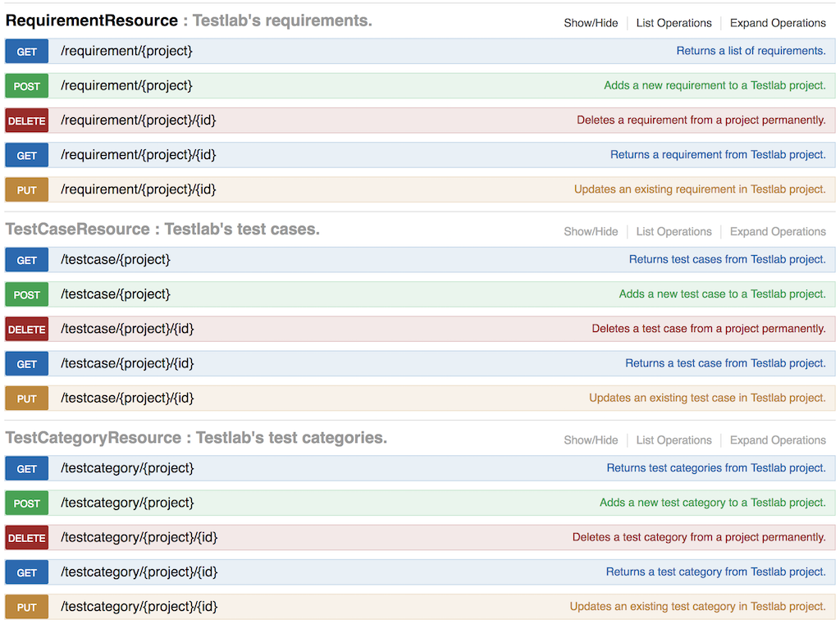The width and height of the screenshot is (840, 624).
Task: Click GET badge for /testcategory/{project}/{id}
Action: coord(27,572)
